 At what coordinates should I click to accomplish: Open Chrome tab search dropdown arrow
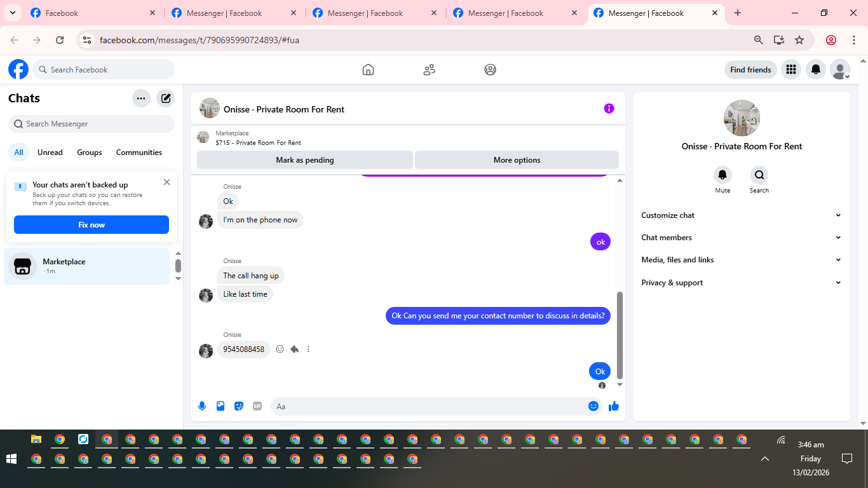(13, 13)
